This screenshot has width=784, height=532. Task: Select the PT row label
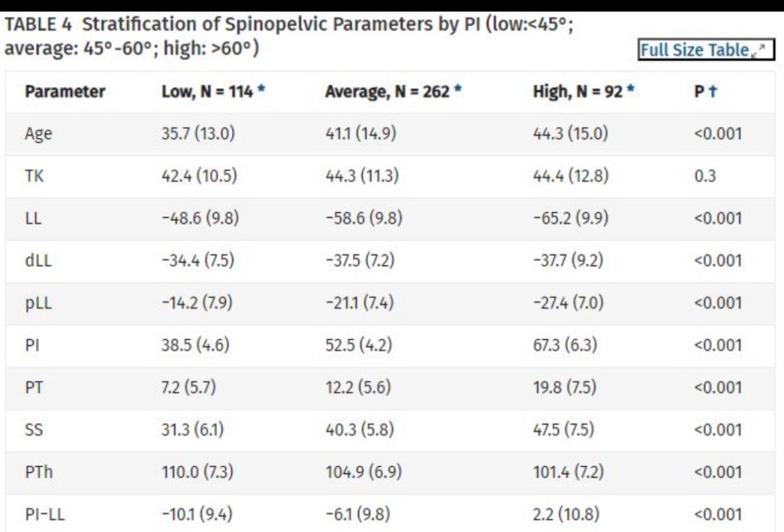pos(34,387)
